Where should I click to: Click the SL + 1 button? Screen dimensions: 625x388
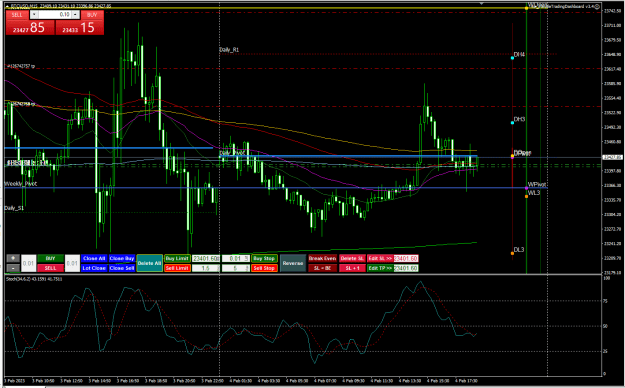352,268
